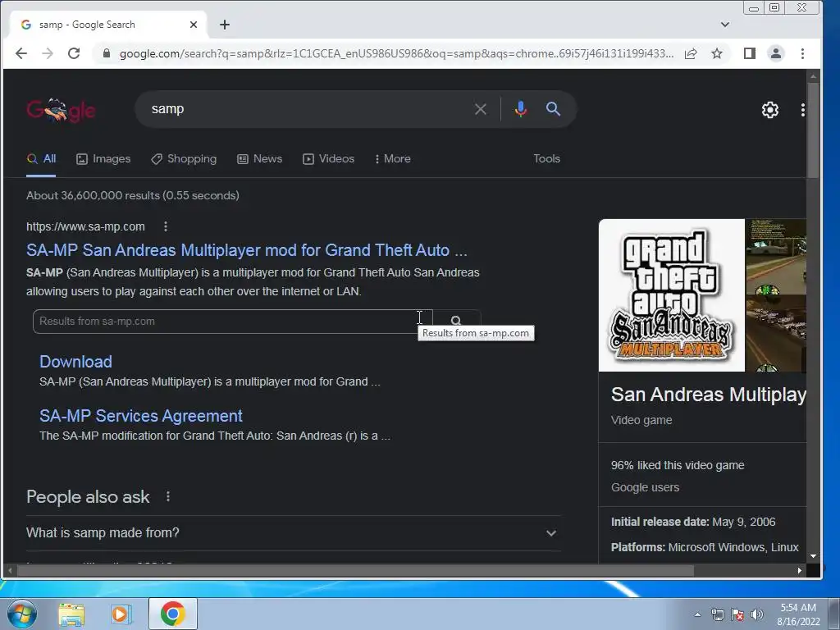The image size is (840, 630).
Task: Reload the current page
Action: pyautogui.click(x=74, y=53)
